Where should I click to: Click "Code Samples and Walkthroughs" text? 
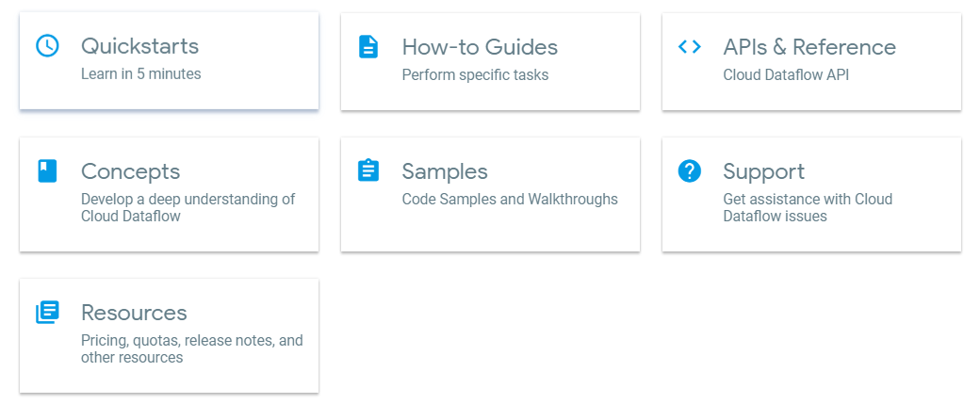510,199
